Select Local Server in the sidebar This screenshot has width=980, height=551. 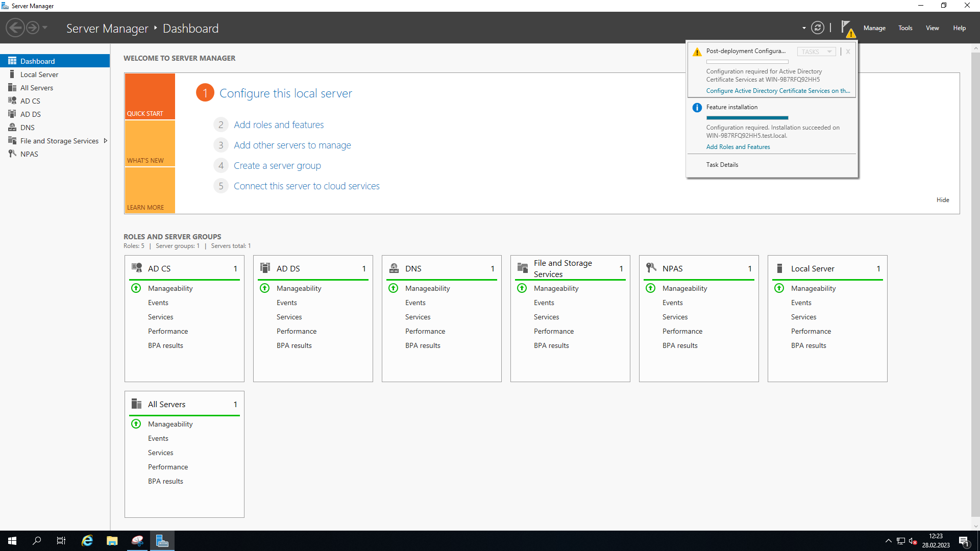(55, 74)
